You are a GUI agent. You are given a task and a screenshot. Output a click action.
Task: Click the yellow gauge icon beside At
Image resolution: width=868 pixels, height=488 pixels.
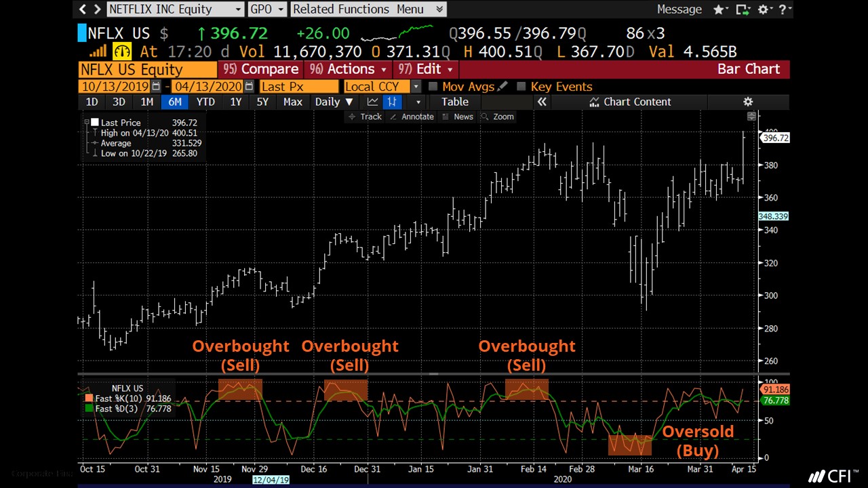click(x=122, y=52)
